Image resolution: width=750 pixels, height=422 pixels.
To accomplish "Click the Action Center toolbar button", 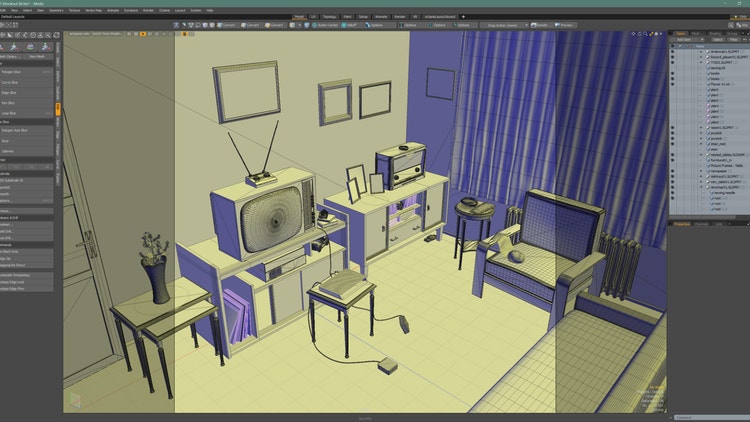I will tap(325, 25).
